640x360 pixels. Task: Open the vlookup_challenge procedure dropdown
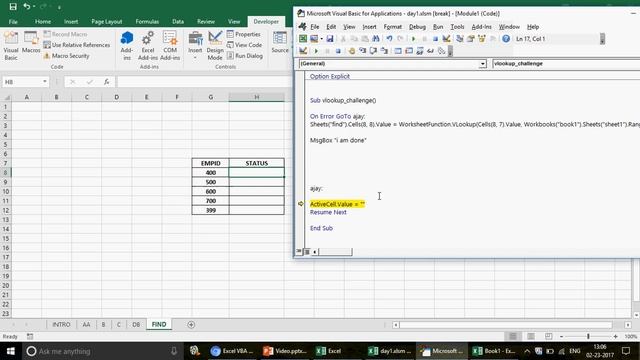566,64
